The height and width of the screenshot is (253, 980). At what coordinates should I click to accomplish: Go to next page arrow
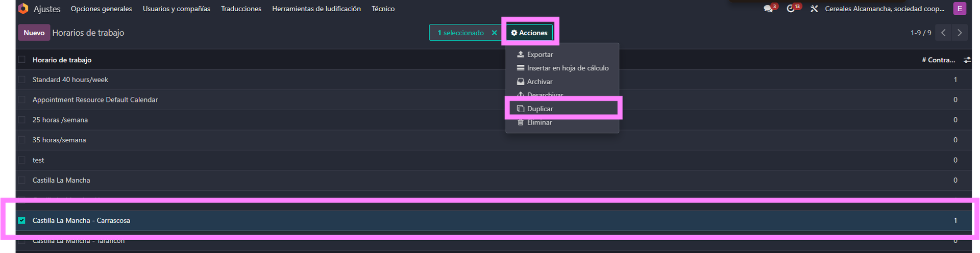960,33
